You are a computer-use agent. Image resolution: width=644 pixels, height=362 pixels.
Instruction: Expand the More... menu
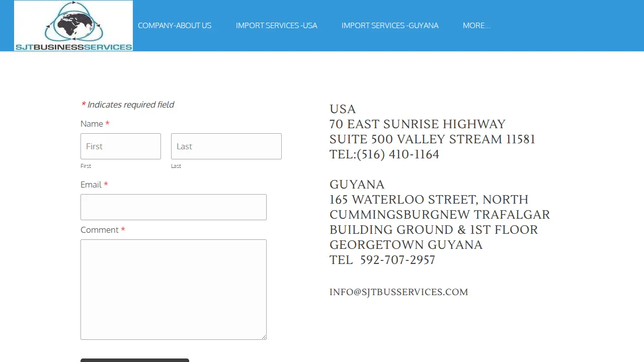point(476,26)
